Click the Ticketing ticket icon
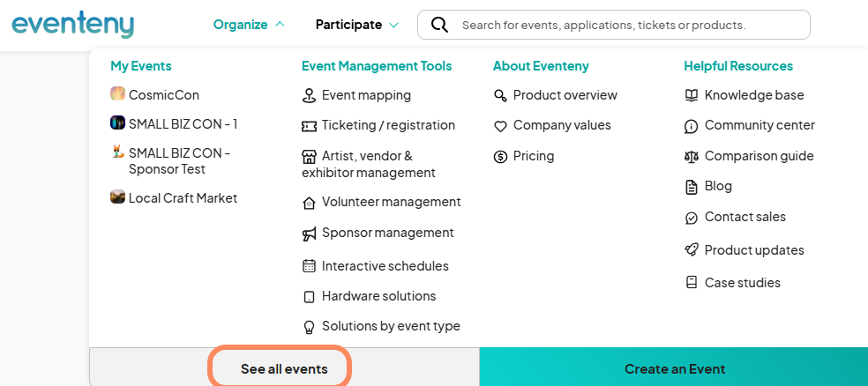Screen dimensions: 868x386 [x=309, y=127]
